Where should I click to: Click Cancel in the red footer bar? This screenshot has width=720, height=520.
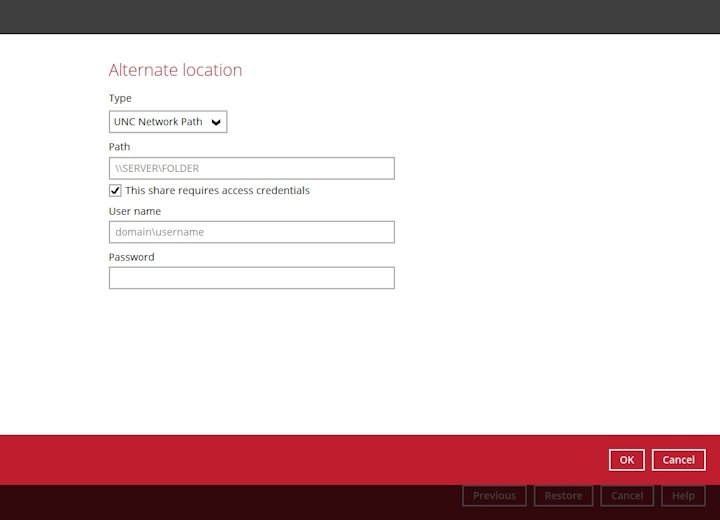coord(678,460)
